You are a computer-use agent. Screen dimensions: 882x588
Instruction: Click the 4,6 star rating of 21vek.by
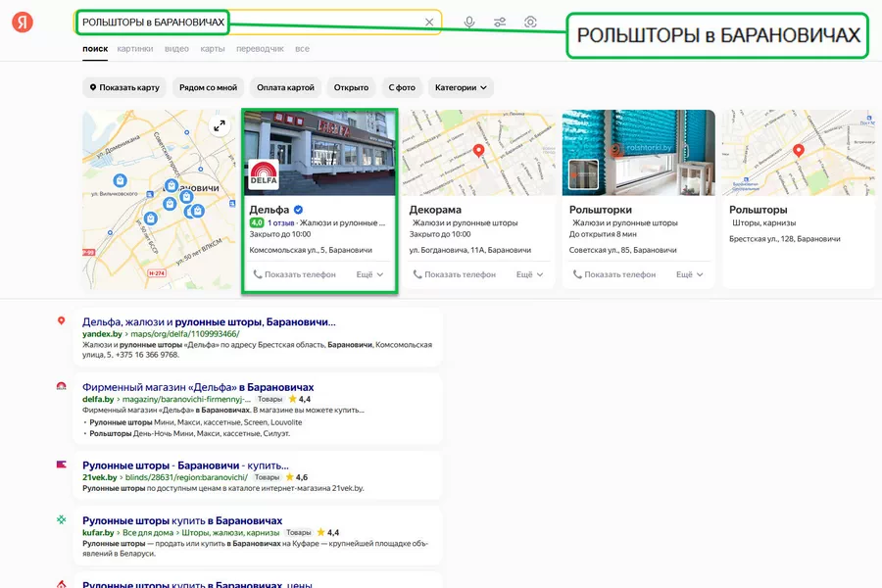click(296, 477)
